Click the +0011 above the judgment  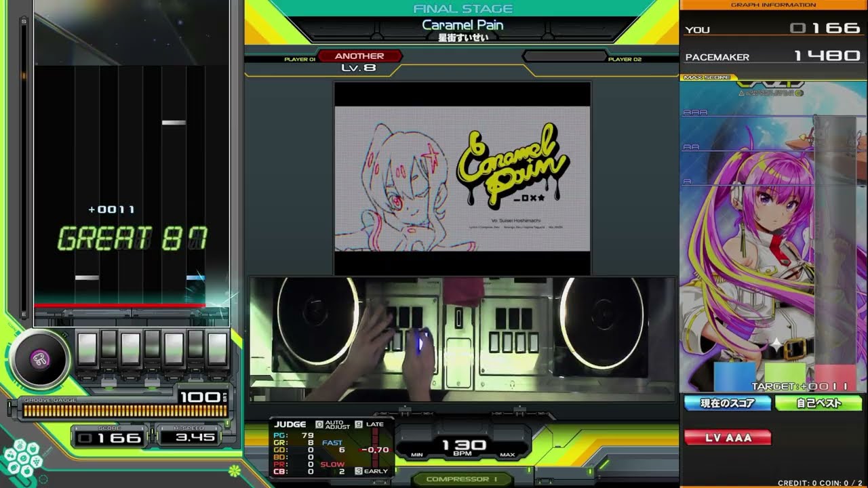click(111, 209)
